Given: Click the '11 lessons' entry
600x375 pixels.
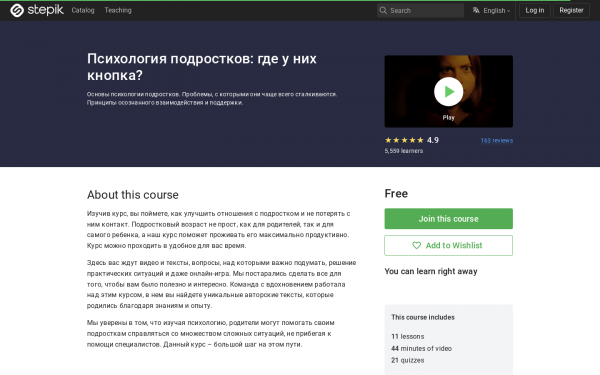Looking at the screenshot, I should tap(408, 336).
